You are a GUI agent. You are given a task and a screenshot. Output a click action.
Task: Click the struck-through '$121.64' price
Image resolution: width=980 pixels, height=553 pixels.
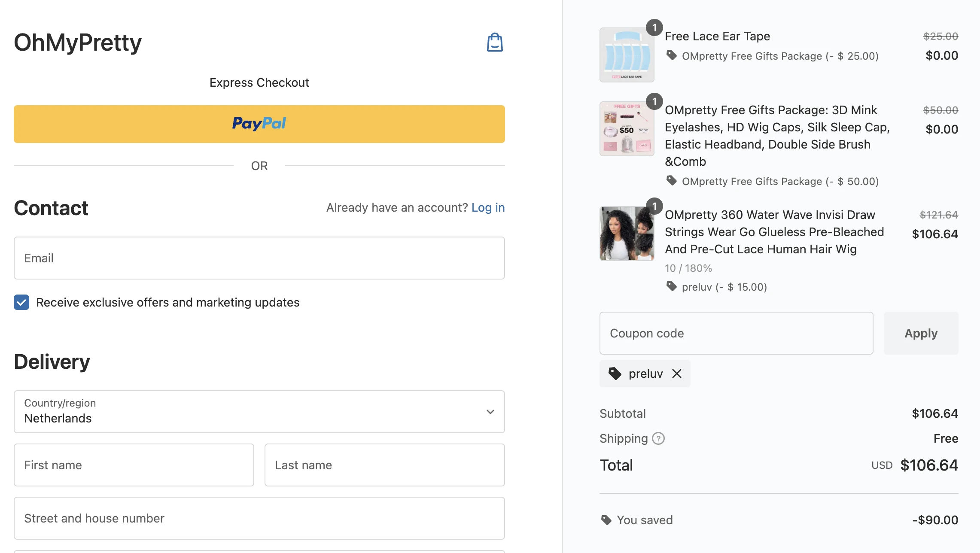[939, 215]
